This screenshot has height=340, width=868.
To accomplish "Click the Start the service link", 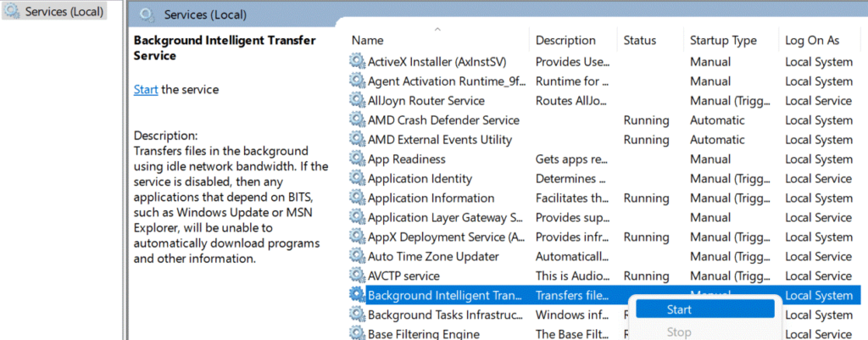I will tap(146, 89).
